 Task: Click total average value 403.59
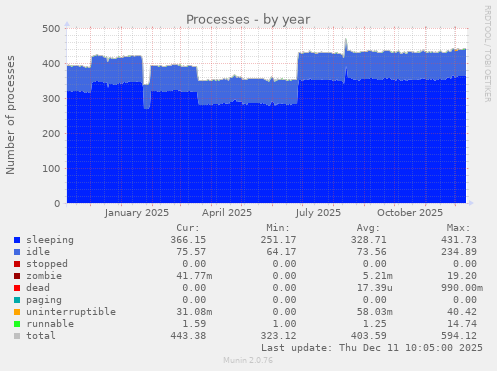point(369,336)
